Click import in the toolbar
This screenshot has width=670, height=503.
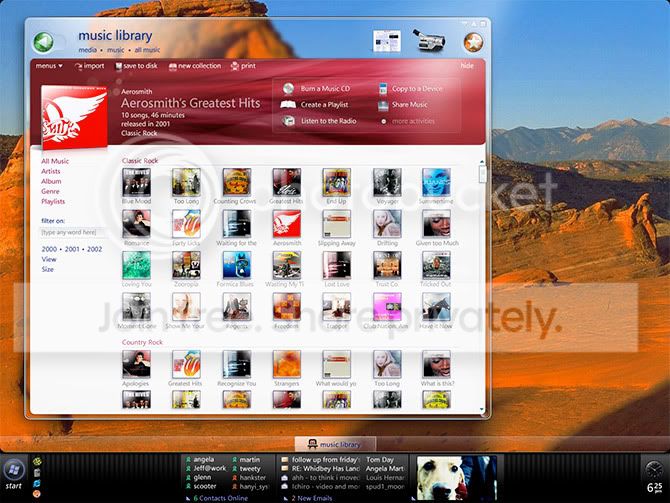(x=89, y=66)
